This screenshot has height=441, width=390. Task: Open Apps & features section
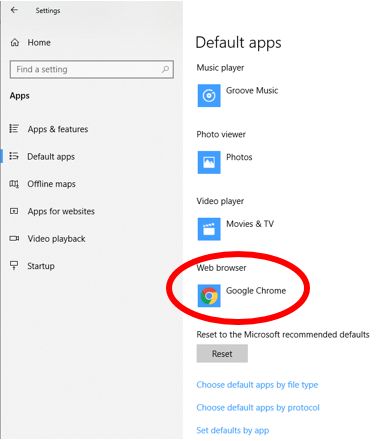[58, 129]
